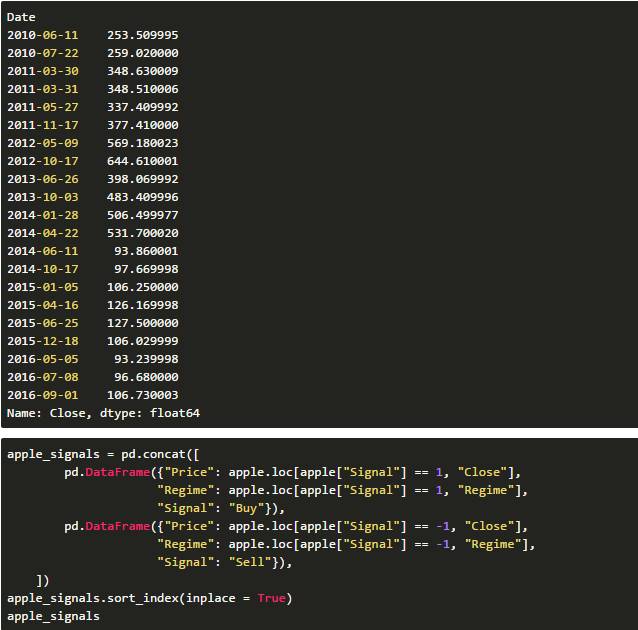The image size is (638, 630).
Task: Select date 2011-03-31 in output
Action: (x=43, y=89)
